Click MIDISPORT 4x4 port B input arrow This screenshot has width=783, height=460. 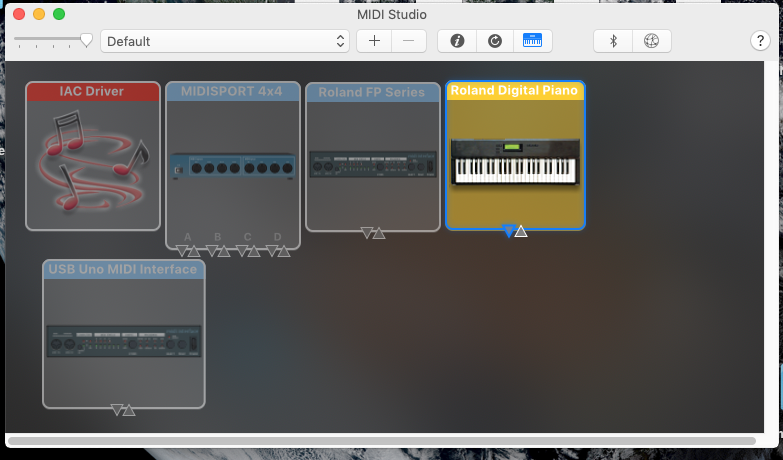pos(212,251)
